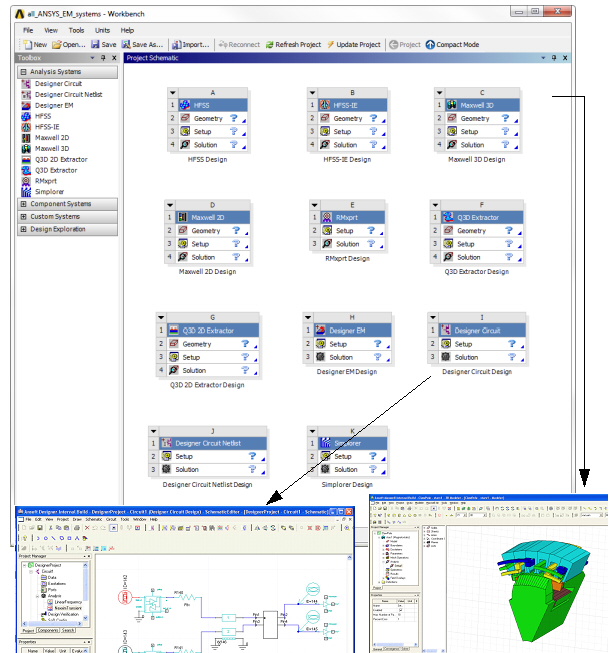
Task: Click the 'RMxprt Design' system label
Action: point(347,259)
